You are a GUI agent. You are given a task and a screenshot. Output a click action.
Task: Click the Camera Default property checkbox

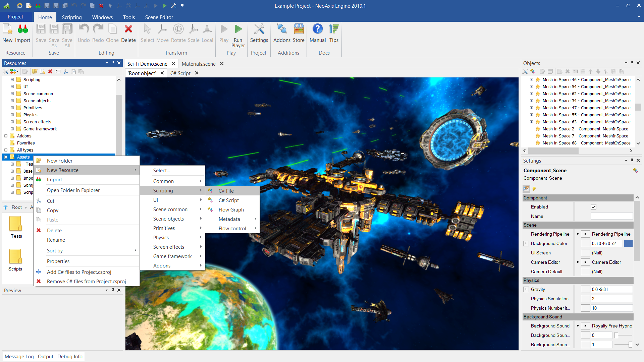pyautogui.click(x=585, y=271)
